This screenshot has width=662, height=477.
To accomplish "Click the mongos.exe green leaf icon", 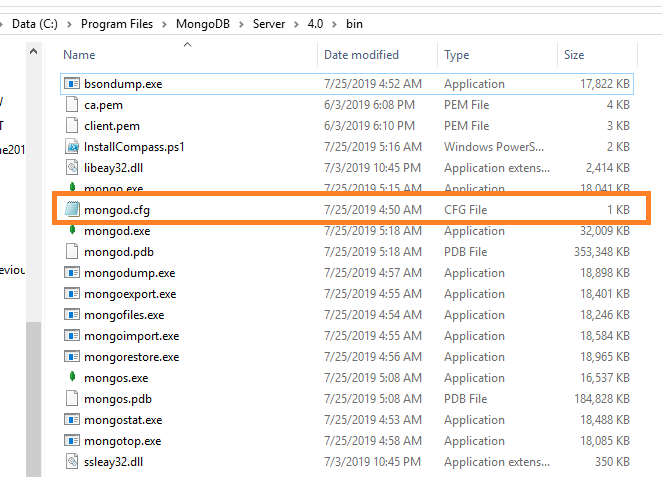I will (71, 378).
